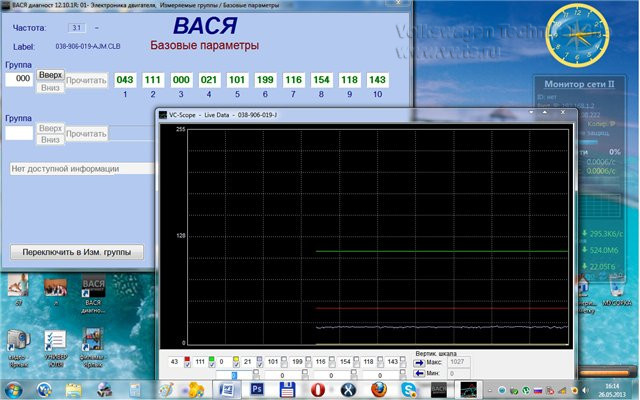The width and height of the screenshot is (640, 400).
Task: Click Вверх button beside group 000
Action: point(51,75)
